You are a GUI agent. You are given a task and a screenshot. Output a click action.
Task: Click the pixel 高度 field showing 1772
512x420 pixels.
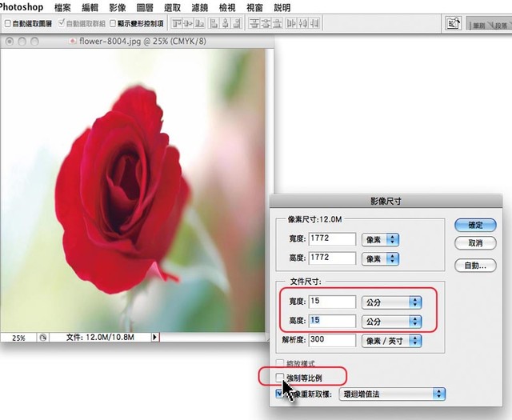click(332, 258)
